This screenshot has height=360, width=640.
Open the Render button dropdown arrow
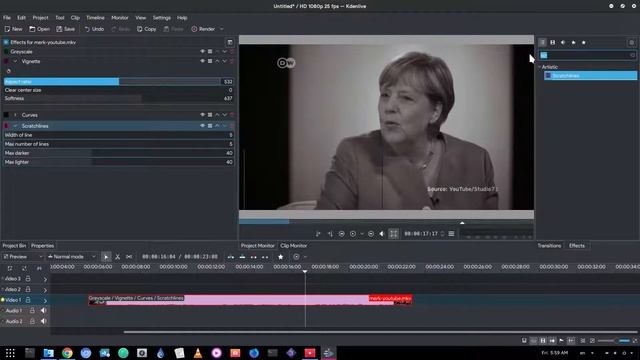222,29
